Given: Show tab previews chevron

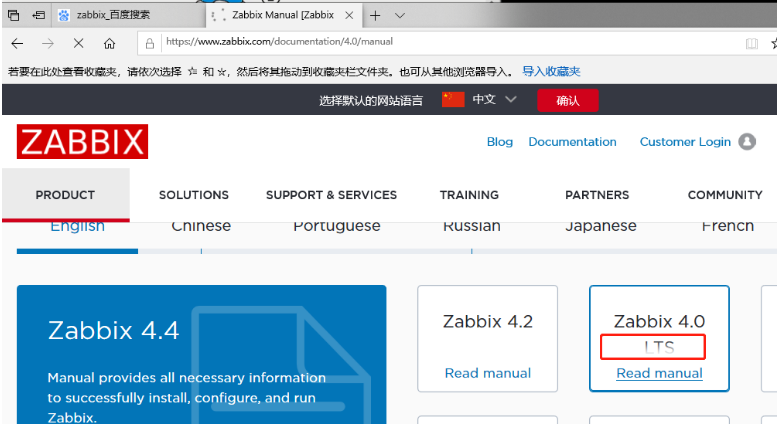Looking at the screenshot, I should coord(400,16).
